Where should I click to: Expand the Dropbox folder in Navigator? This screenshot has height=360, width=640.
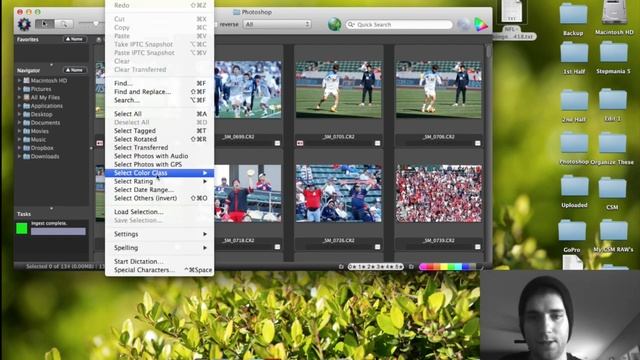(19, 148)
